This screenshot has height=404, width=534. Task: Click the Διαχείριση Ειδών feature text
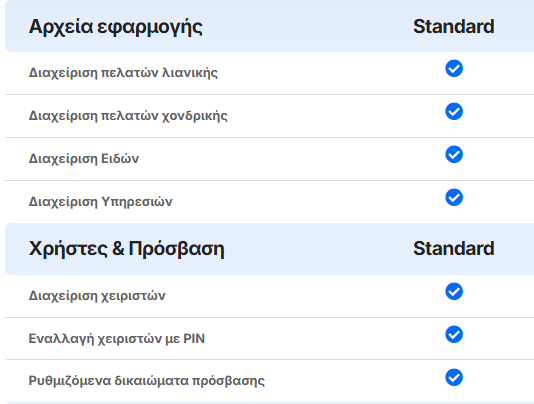pos(84,158)
